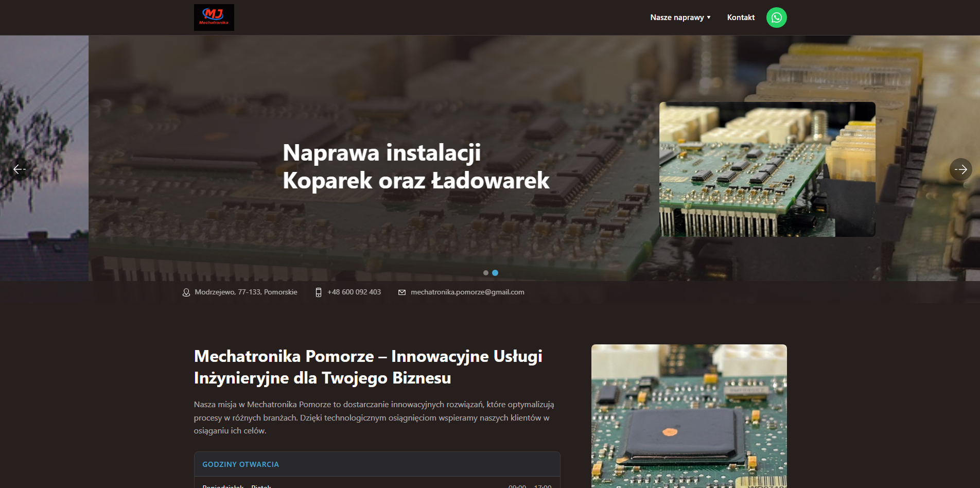Click the circuit board image in the slider

767,169
